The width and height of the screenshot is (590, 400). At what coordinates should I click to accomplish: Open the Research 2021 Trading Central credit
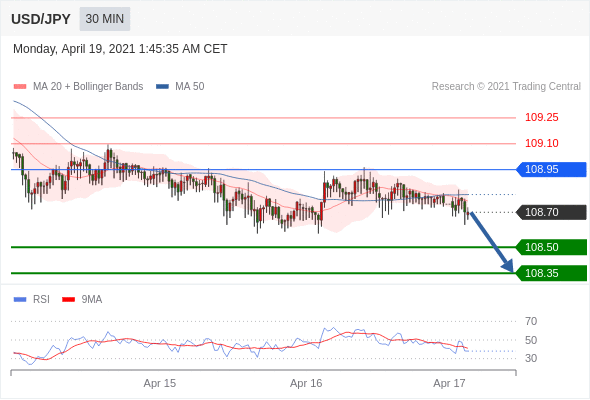click(x=506, y=87)
